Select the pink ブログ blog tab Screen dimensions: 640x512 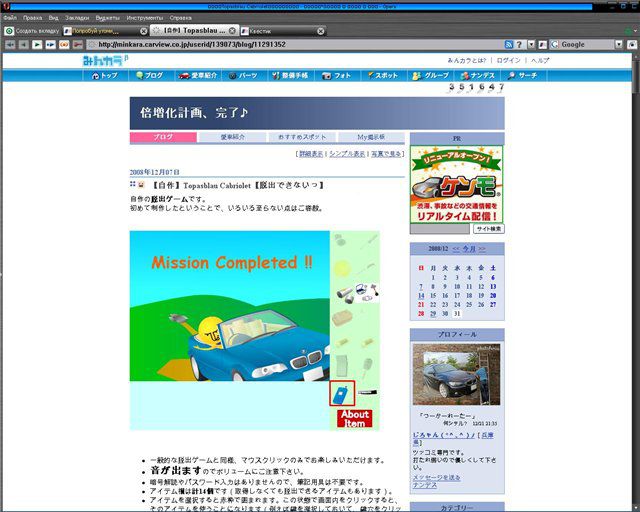tap(163, 137)
